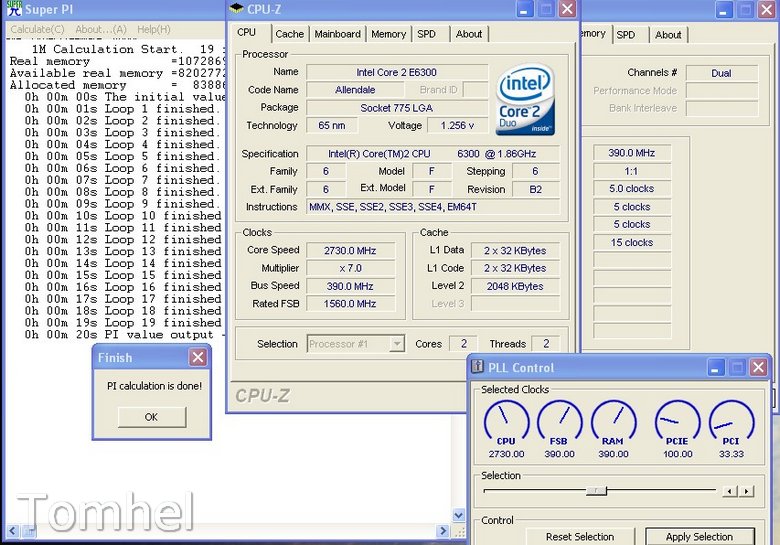Screen dimensions: 780x545
Task: Switch to SPD tab in front CPU-Z
Action: 427,34
